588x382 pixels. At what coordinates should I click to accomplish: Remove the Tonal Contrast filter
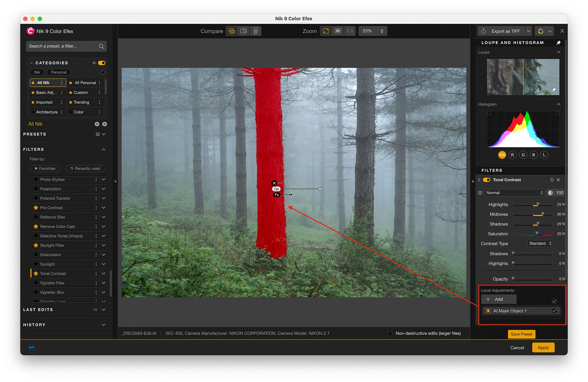pos(558,180)
